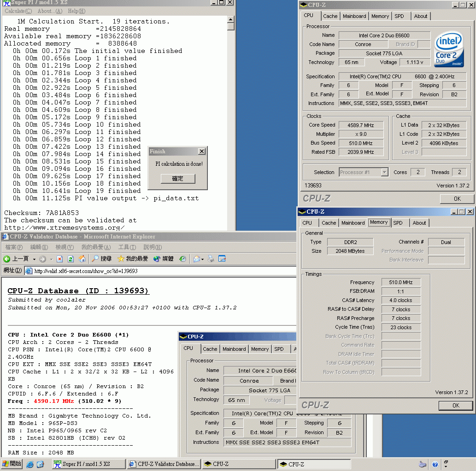Open the Help menu in Super PI

pyautogui.click(x=76, y=11)
